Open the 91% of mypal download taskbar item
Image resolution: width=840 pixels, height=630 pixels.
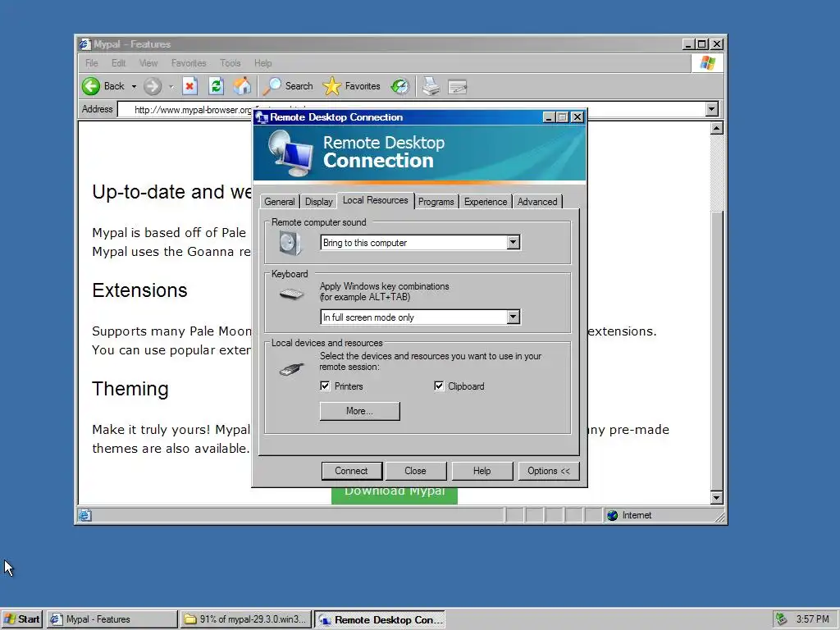pos(246,619)
